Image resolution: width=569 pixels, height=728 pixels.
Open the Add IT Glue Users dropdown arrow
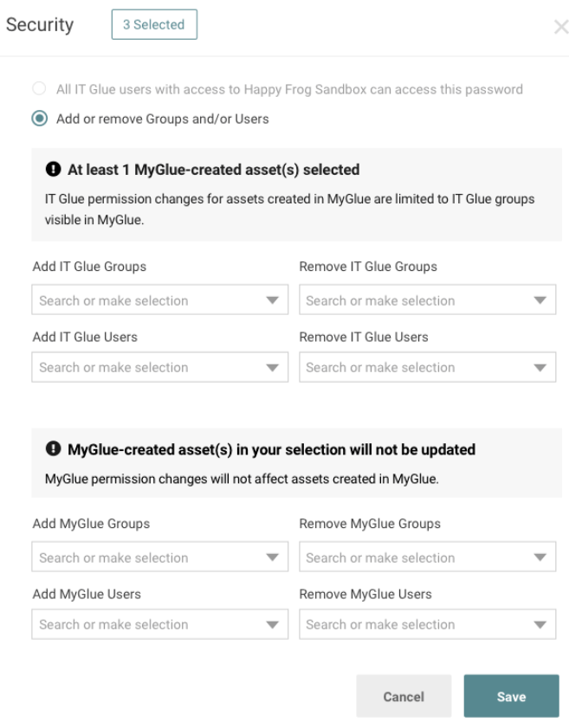(272, 368)
